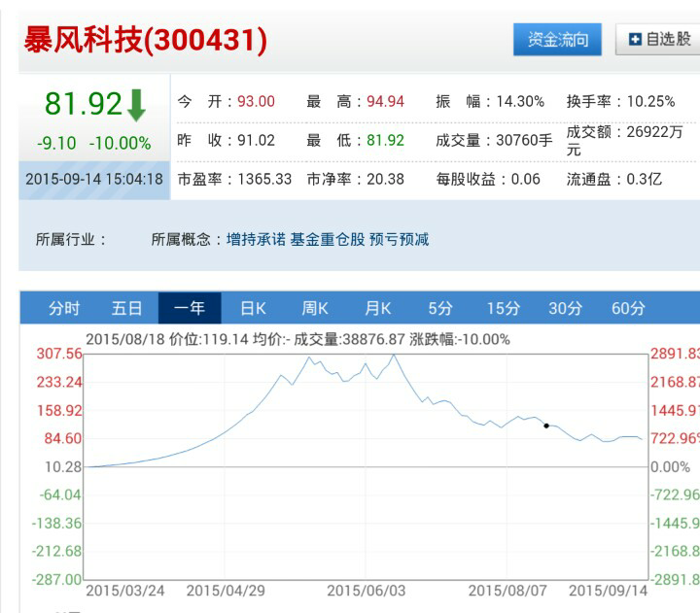Open the 15分 chart tab

504,308
